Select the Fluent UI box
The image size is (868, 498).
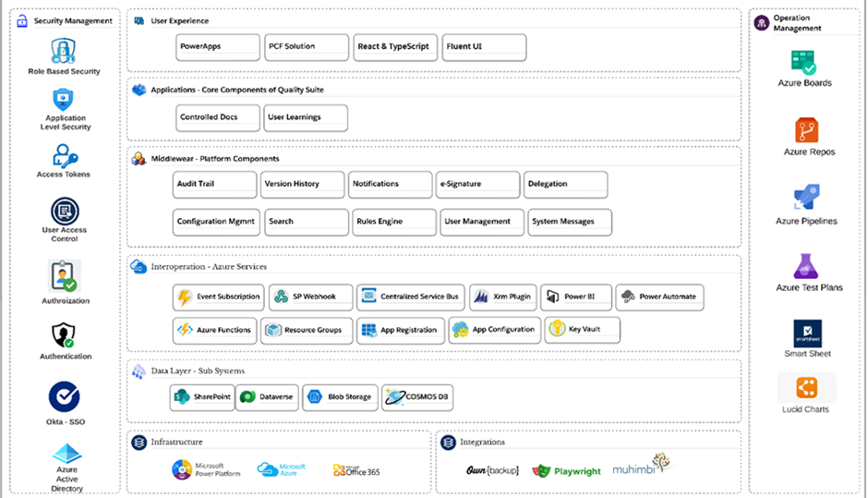tap(485, 47)
